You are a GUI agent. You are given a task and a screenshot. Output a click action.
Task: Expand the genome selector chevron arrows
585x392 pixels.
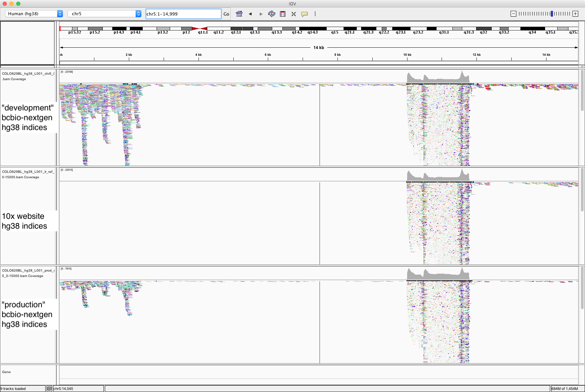60,14
